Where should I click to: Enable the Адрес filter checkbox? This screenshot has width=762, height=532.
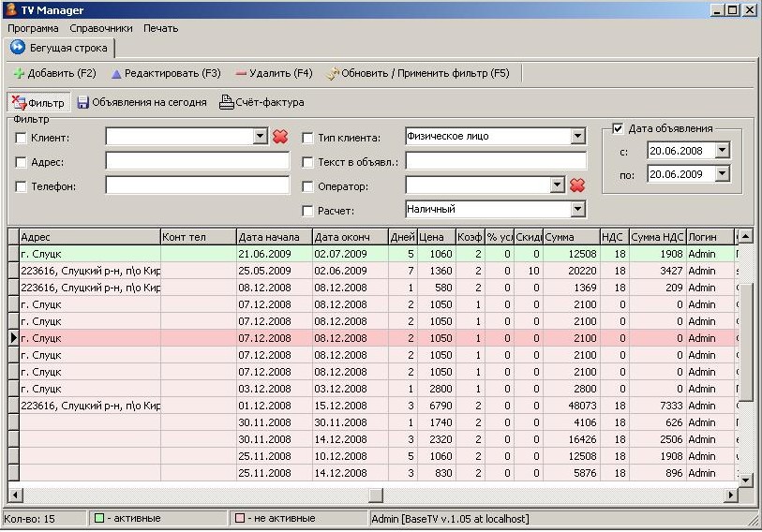coord(21,162)
